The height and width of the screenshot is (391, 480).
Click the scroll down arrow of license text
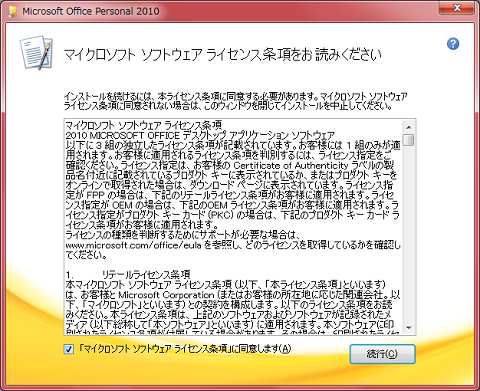409,327
